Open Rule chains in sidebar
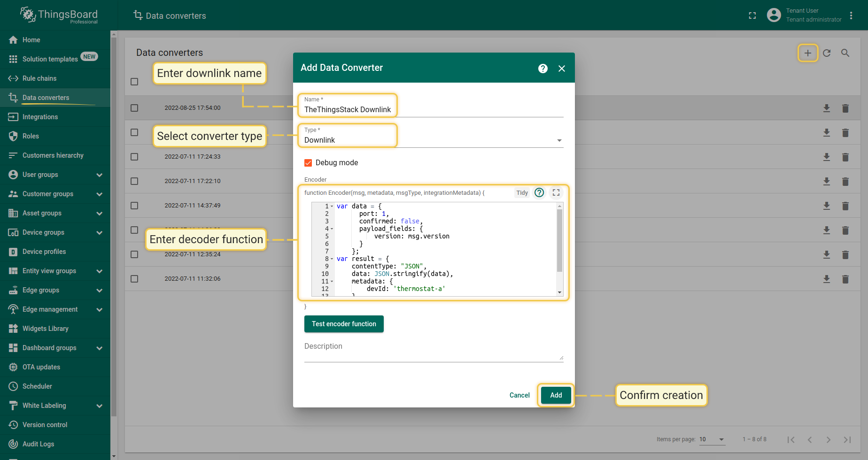 click(55, 78)
